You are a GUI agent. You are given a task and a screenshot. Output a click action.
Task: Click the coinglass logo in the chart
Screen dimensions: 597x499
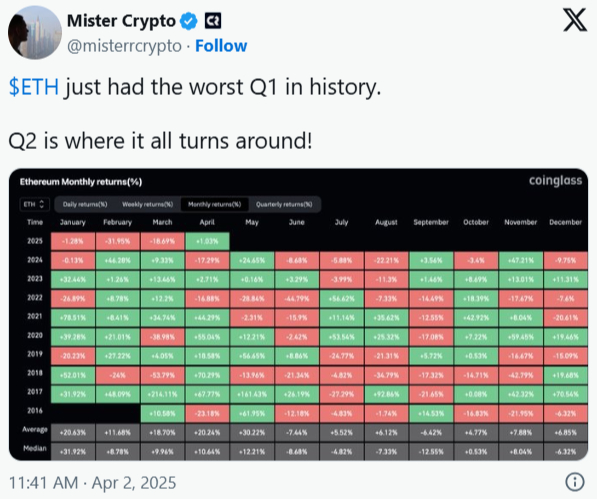(555, 180)
